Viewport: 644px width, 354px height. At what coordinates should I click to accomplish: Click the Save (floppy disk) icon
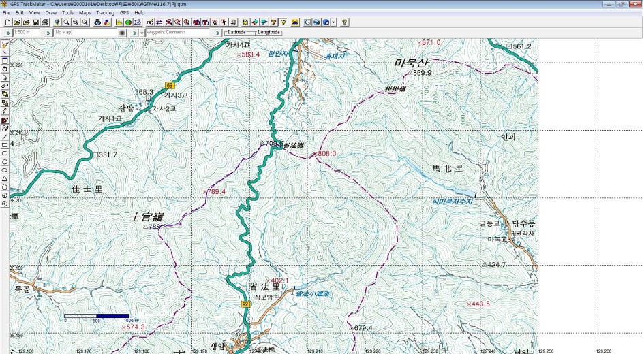35,22
